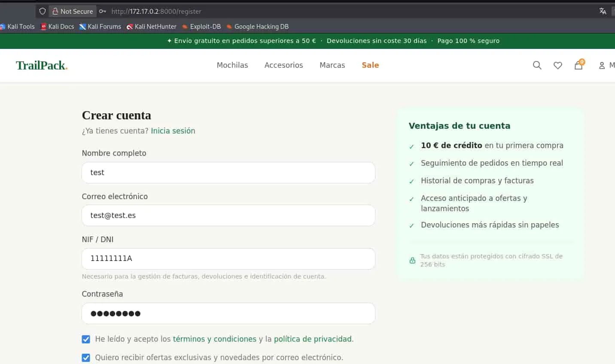Uncheck the terms and conditions checkbox

tap(86, 339)
